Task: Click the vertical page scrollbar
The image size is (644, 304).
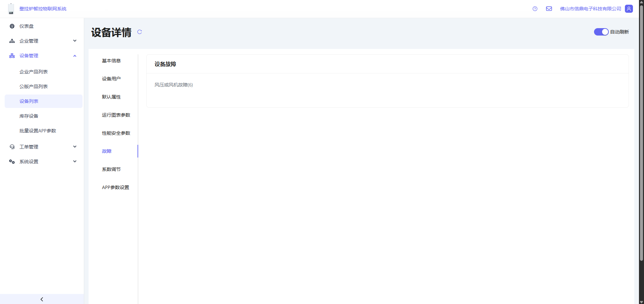Action: coord(641,134)
